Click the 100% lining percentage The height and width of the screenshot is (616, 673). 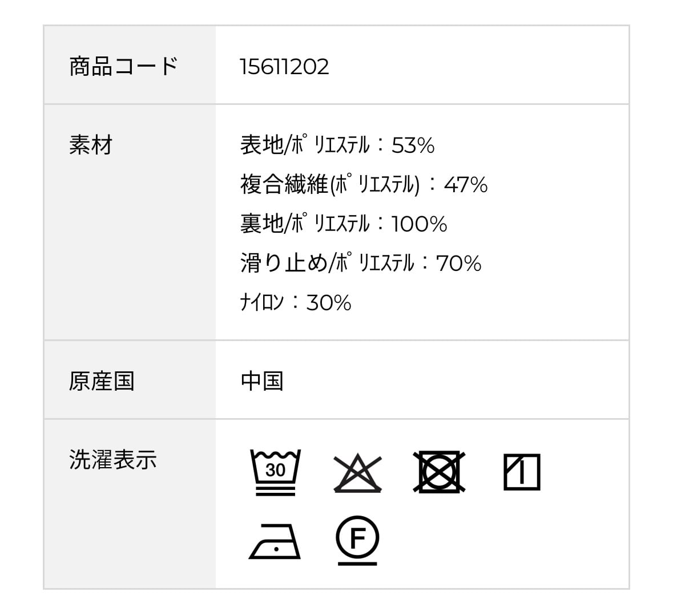pyautogui.click(x=419, y=225)
